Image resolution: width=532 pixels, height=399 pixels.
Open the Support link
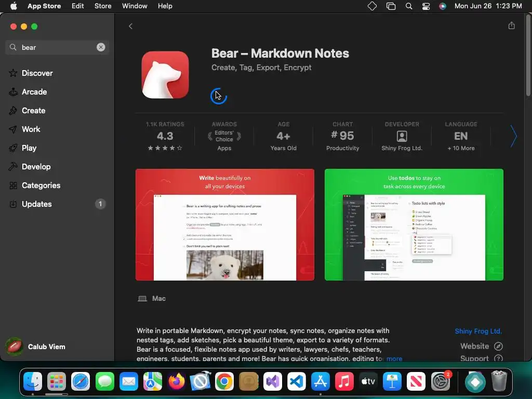[x=482, y=358]
